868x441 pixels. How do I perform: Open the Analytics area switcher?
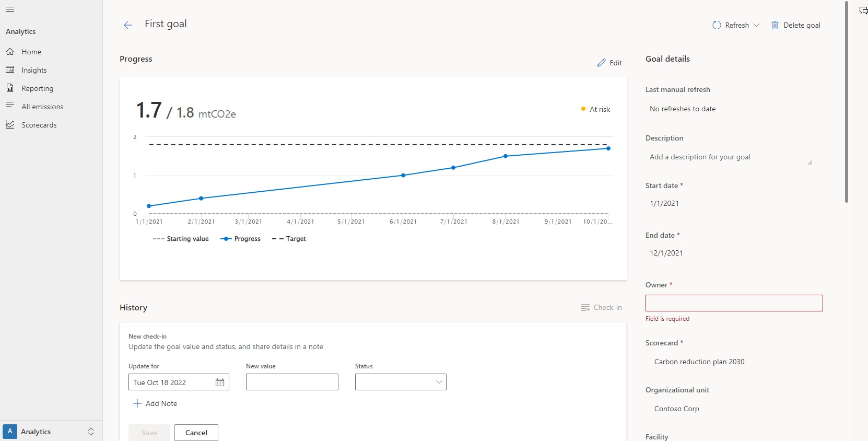[51, 432]
